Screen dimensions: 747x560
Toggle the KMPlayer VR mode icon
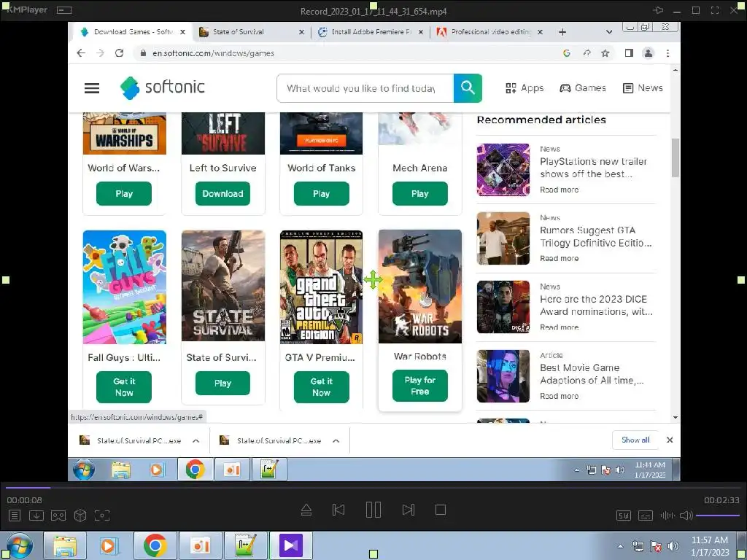[58, 516]
